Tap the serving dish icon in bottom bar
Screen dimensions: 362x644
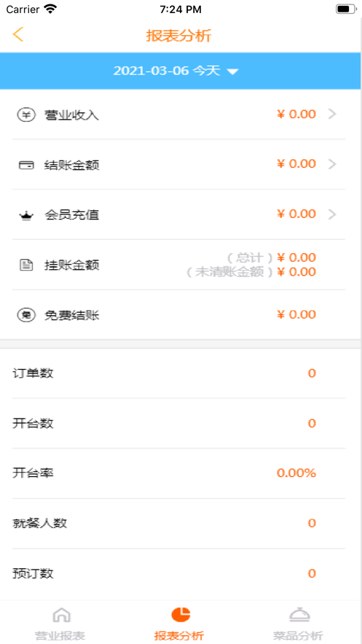pyautogui.click(x=299, y=614)
